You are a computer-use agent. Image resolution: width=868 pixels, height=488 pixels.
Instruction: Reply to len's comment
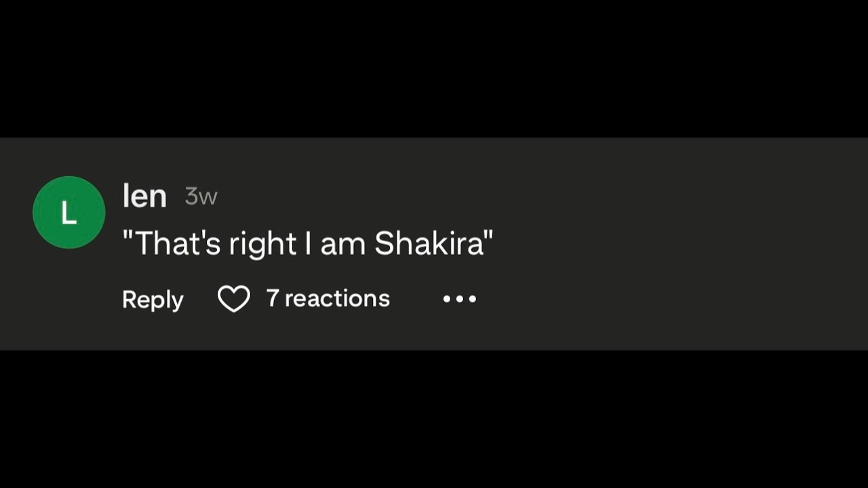click(x=153, y=300)
